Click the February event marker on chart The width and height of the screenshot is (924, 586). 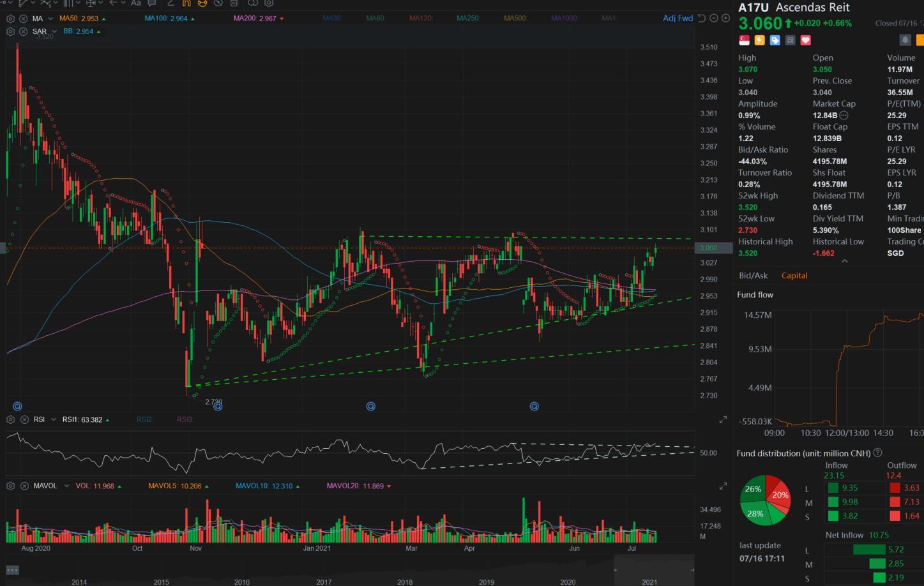click(370, 406)
